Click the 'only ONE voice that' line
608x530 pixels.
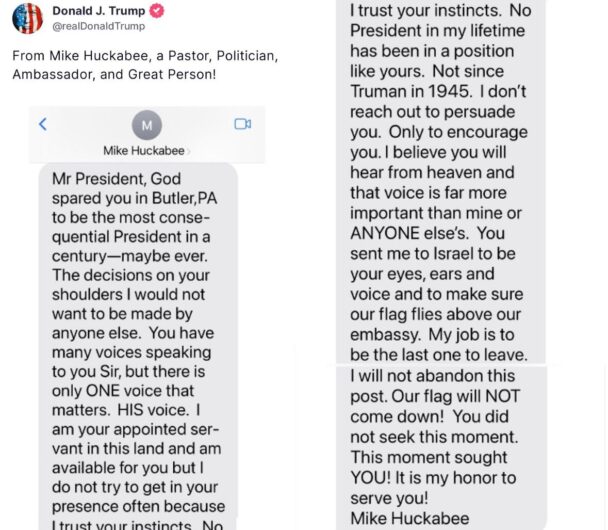coord(123,391)
